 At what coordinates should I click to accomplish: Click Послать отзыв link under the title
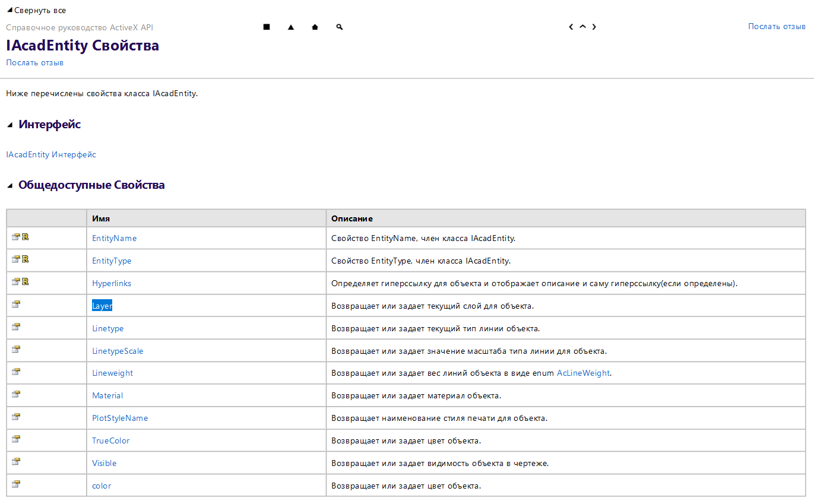pyautogui.click(x=34, y=62)
